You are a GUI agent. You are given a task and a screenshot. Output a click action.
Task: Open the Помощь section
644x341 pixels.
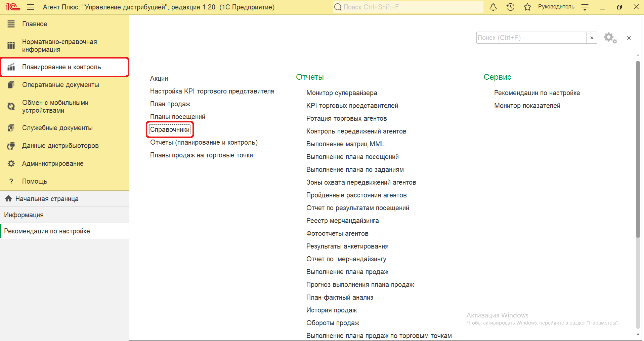tap(35, 181)
